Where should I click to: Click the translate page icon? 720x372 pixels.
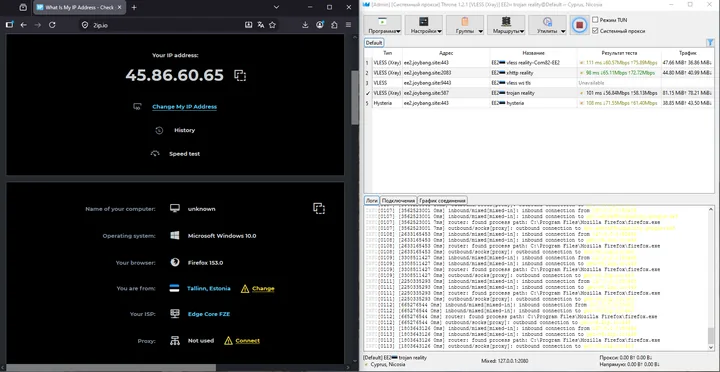click(x=260, y=25)
